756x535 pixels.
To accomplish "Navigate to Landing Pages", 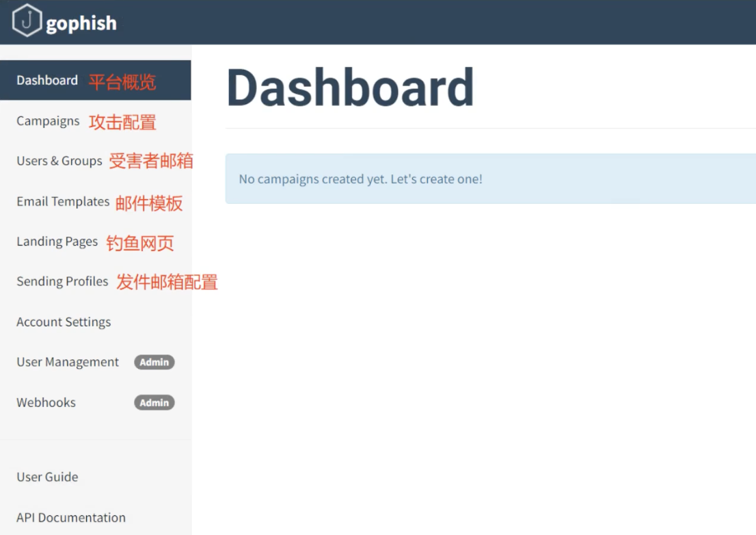I will click(x=57, y=242).
